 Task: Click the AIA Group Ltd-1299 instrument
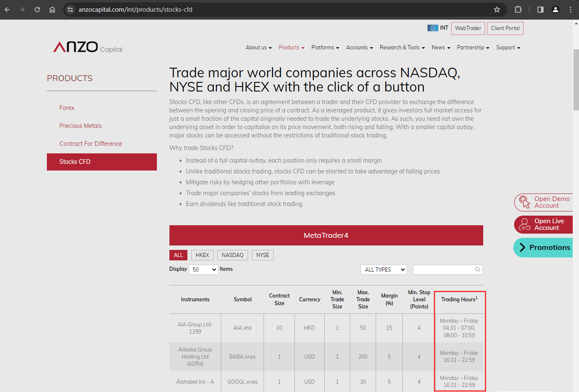195,328
